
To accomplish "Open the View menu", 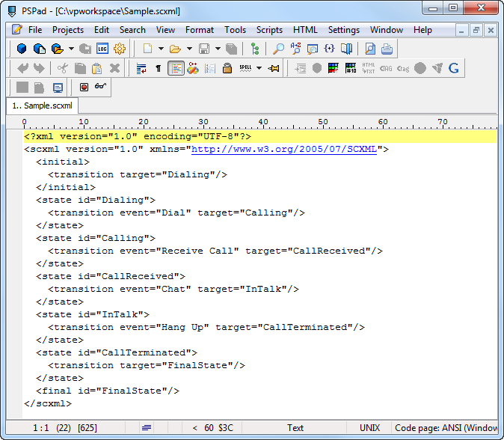I will click(x=165, y=30).
